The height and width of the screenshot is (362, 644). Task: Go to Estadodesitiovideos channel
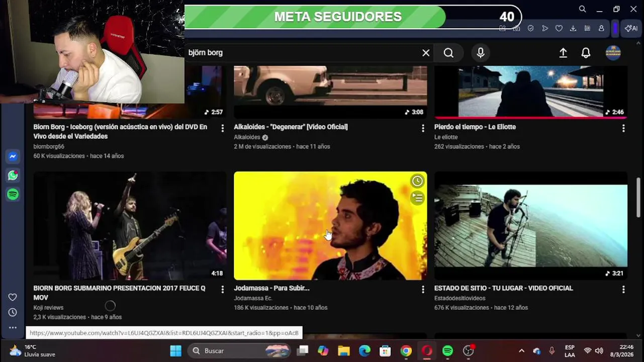(x=460, y=298)
